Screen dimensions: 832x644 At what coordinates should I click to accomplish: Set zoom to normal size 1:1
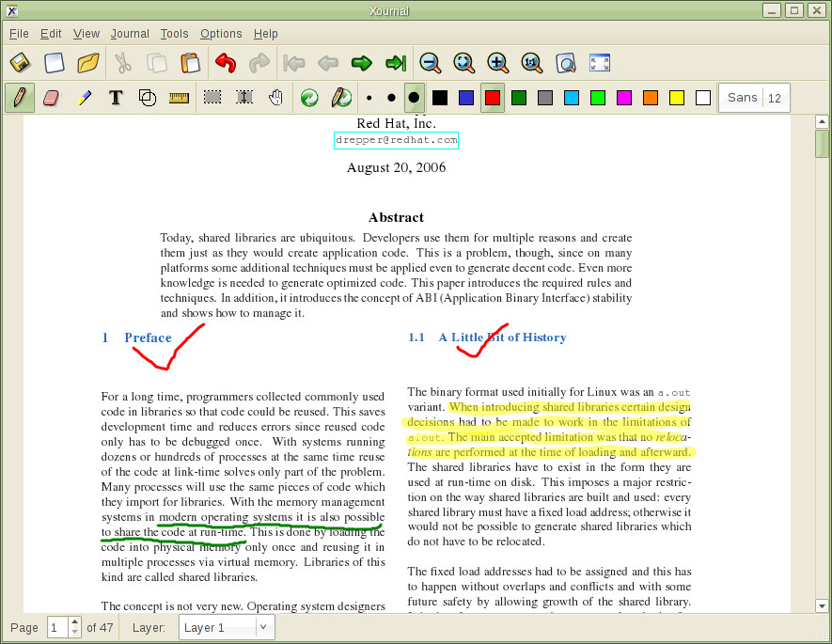532,63
